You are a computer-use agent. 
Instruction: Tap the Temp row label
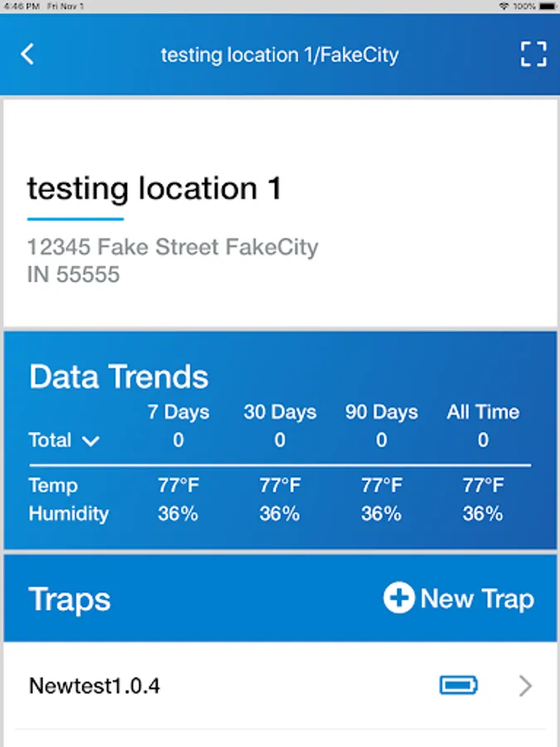point(53,486)
